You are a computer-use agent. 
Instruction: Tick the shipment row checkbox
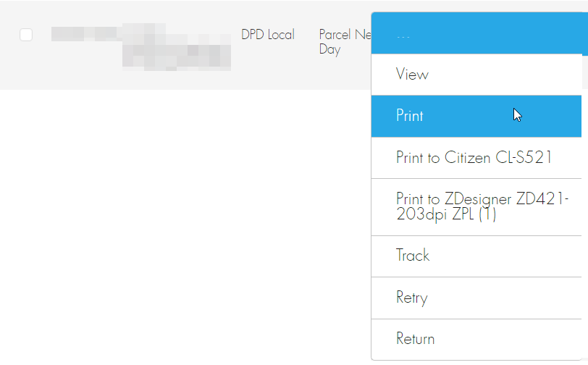26,35
